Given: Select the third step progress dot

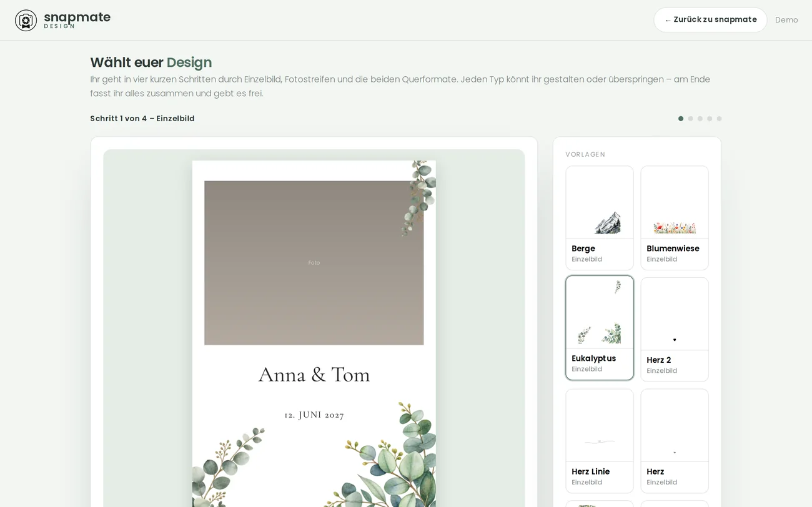Looking at the screenshot, I should (x=700, y=119).
